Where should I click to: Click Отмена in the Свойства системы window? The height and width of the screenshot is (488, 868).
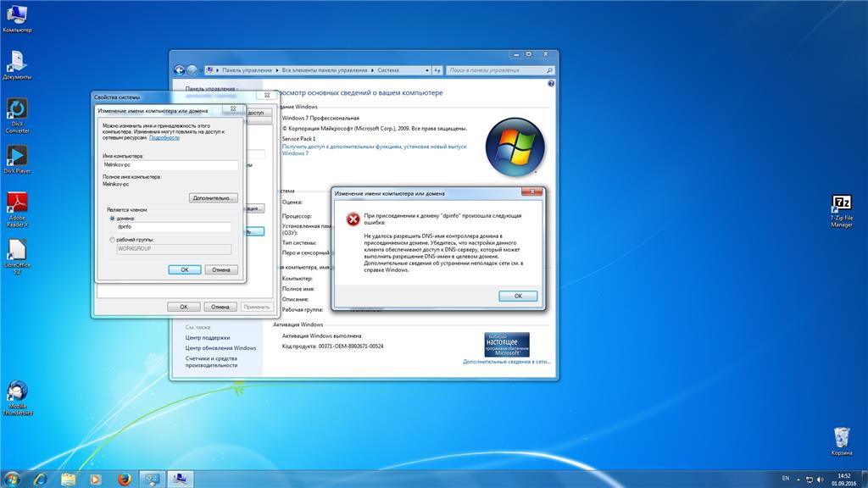[x=220, y=307]
